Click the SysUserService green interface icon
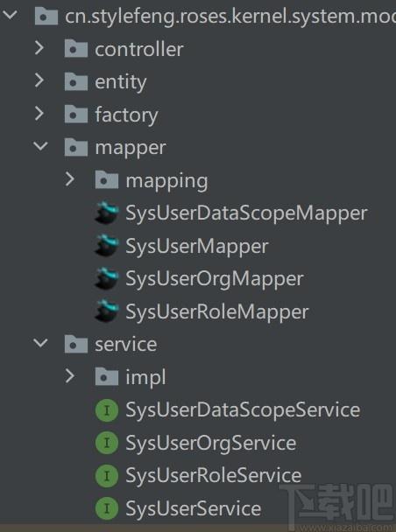This screenshot has height=532, width=396. point(107,508)
